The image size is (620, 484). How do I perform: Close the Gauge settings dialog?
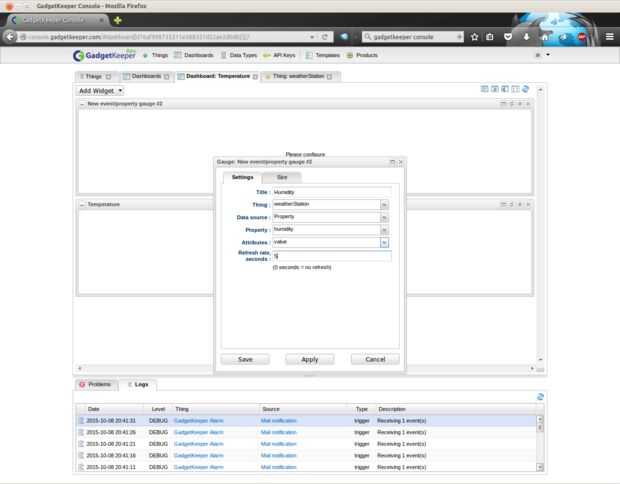pos(401,162)
